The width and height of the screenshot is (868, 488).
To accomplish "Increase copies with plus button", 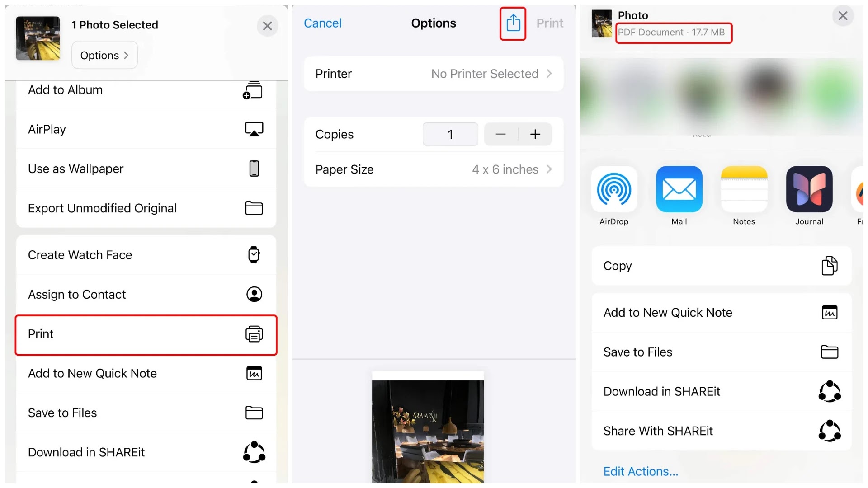I will (535, 134).
